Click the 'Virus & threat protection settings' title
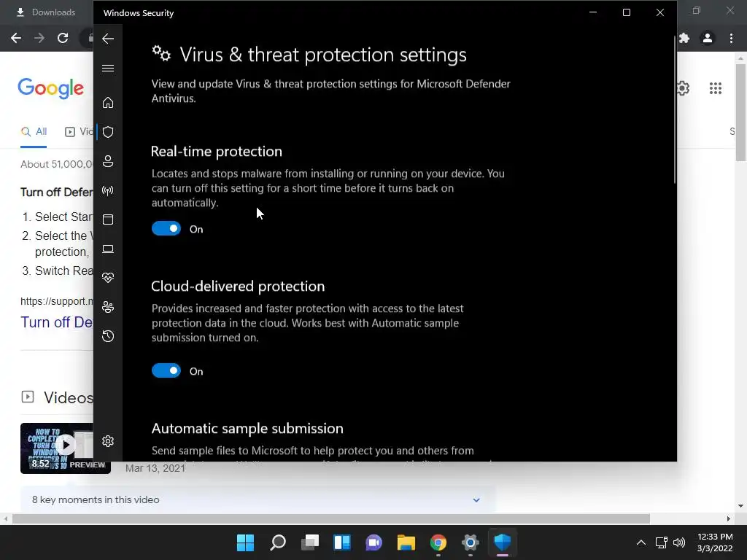This screenshot has width=747, height=560. coord(323,55)
